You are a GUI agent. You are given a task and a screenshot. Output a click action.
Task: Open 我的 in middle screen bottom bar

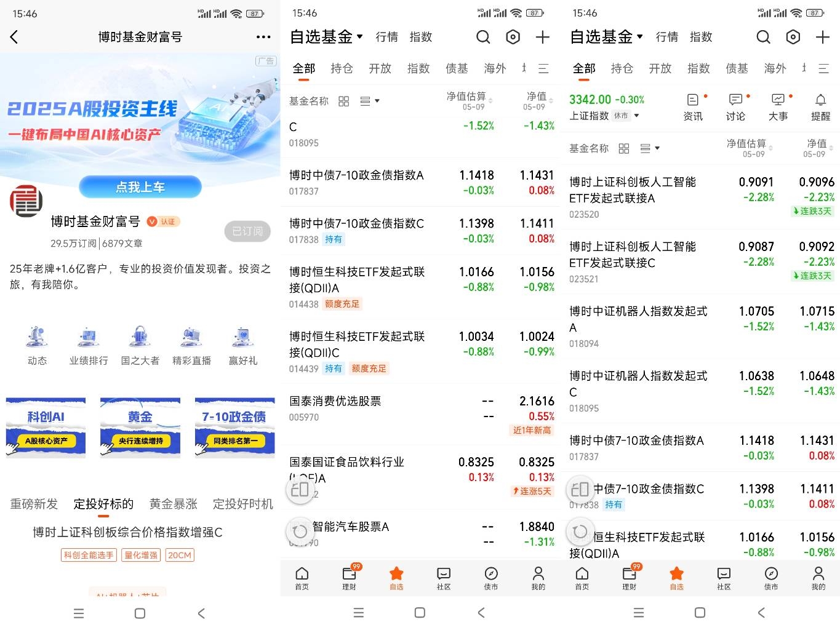pyautogui.click(x=538, y=578)
